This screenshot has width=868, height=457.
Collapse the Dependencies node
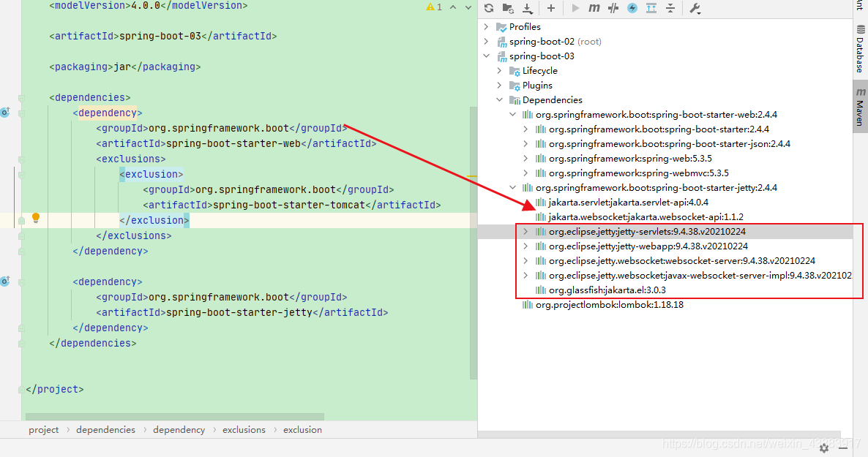tap(499, 99)
